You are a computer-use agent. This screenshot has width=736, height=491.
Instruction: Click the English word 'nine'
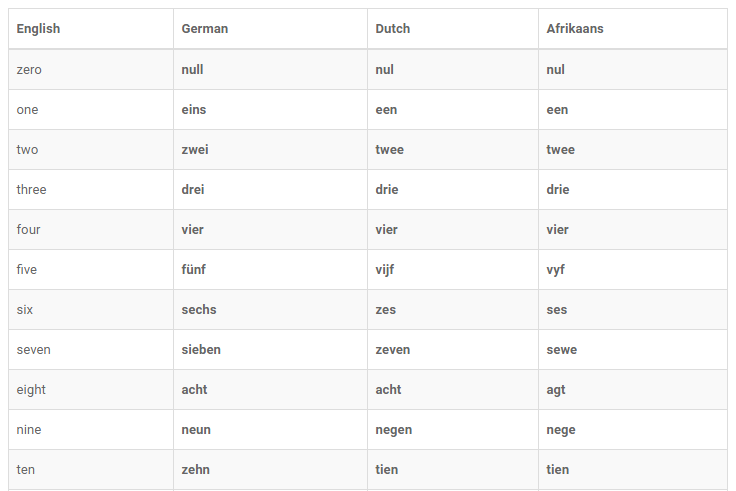click(29, 430)
